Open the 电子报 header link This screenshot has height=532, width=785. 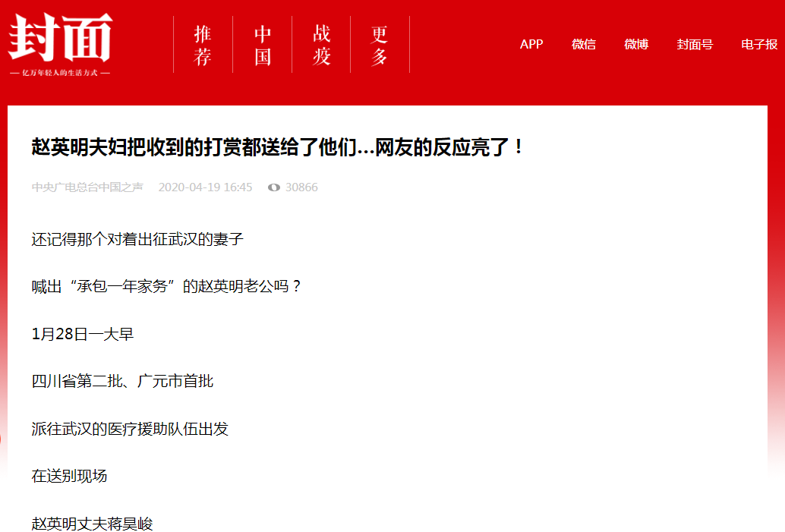tap(759, 44)
